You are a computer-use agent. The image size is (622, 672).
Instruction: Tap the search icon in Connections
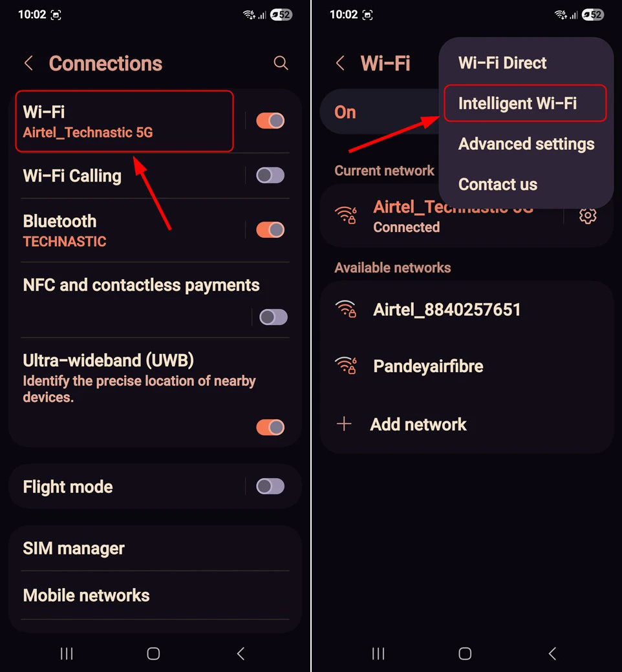tap(281, 63)
